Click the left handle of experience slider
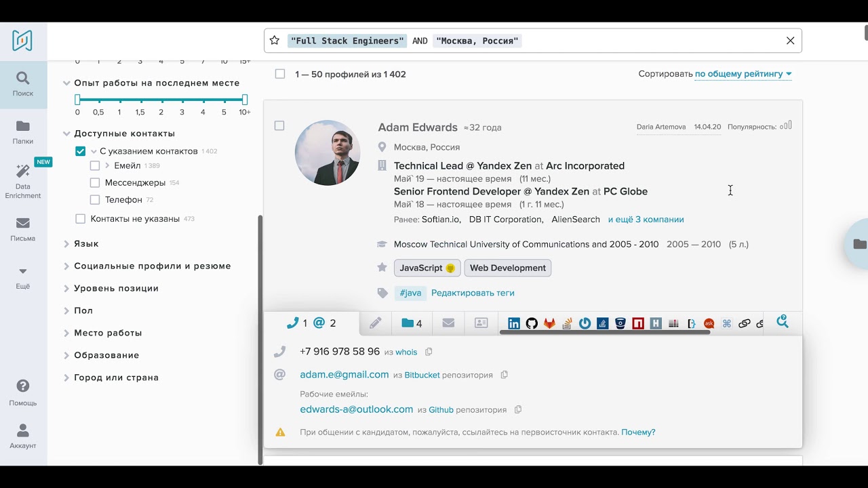The height and width of the screenshot is (488, 868). 77,100
